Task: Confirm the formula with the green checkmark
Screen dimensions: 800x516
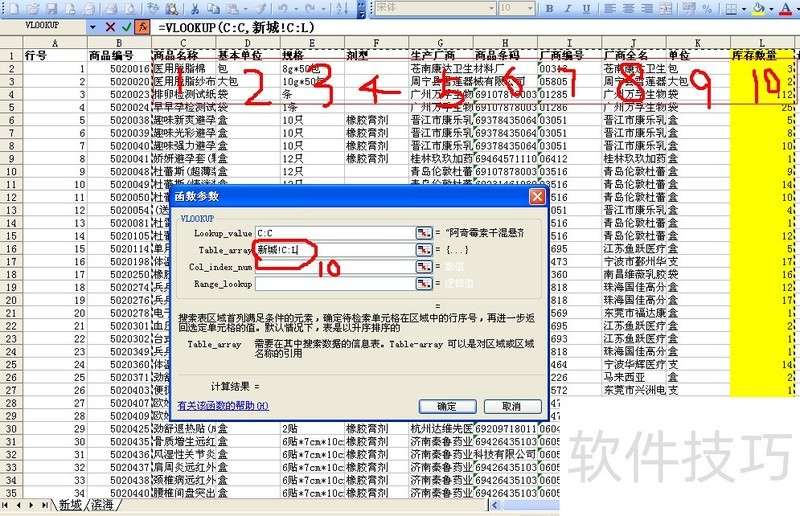Action: point(127,27)
